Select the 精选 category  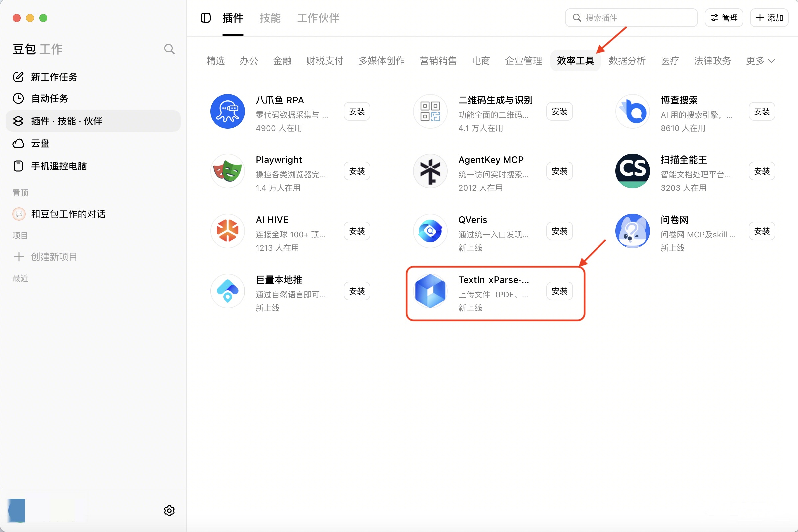click(215, 61)
